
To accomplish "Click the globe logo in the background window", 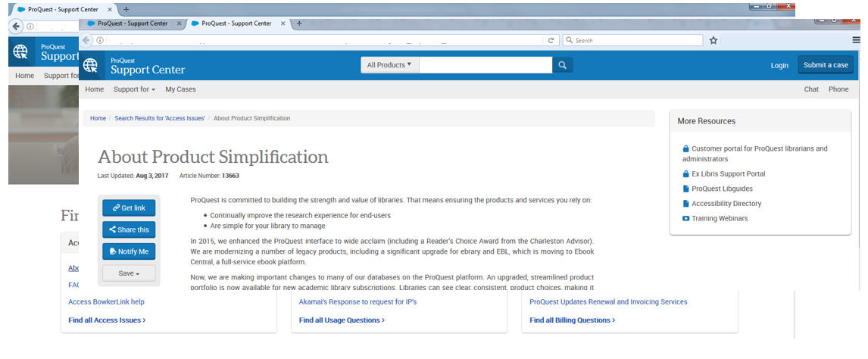I will [21, 52].
